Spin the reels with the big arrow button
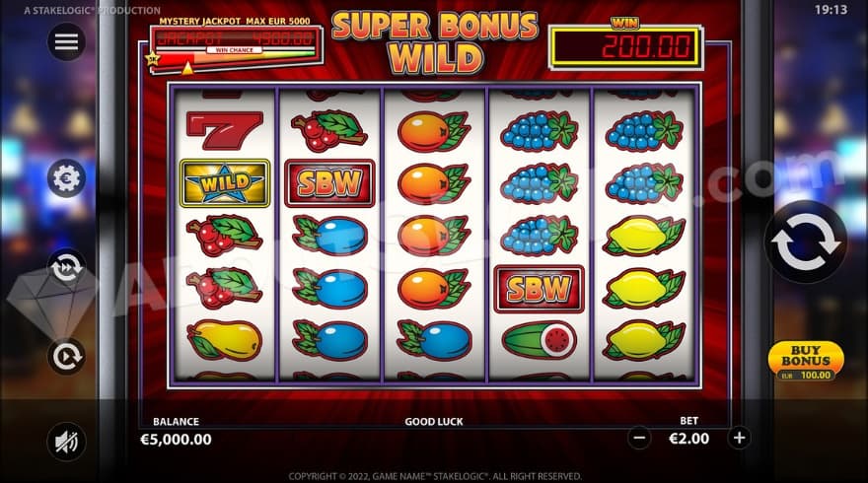868x483 pixels. pos(806,242)
